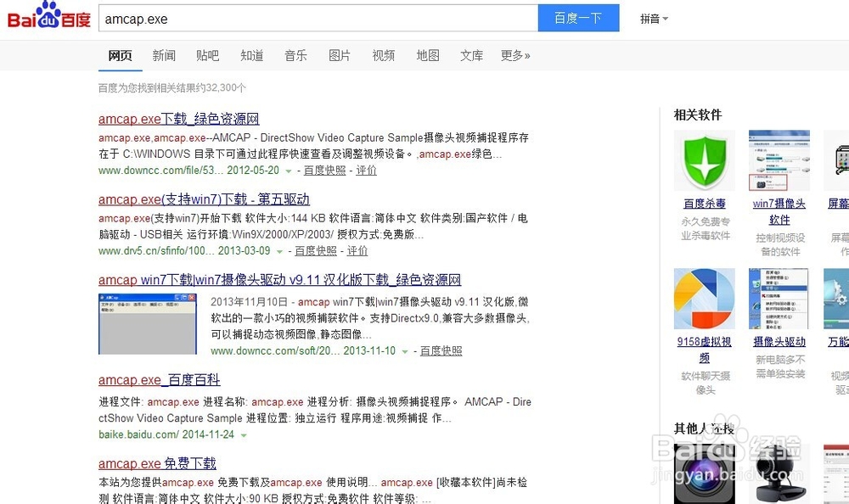The image size is (849, 504).
Task: Click the 百度一下 search button
Action: click(578, 19)
